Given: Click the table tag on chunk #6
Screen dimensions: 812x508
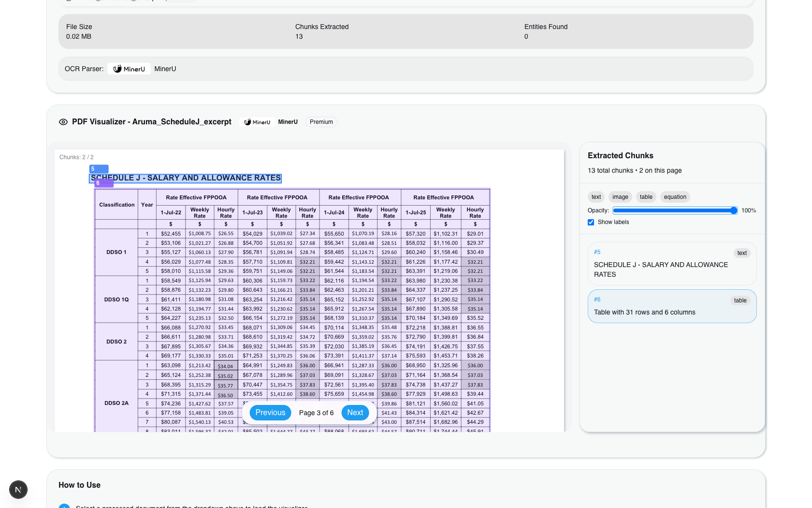Looking at the screenshot, I should pos(740,300).
